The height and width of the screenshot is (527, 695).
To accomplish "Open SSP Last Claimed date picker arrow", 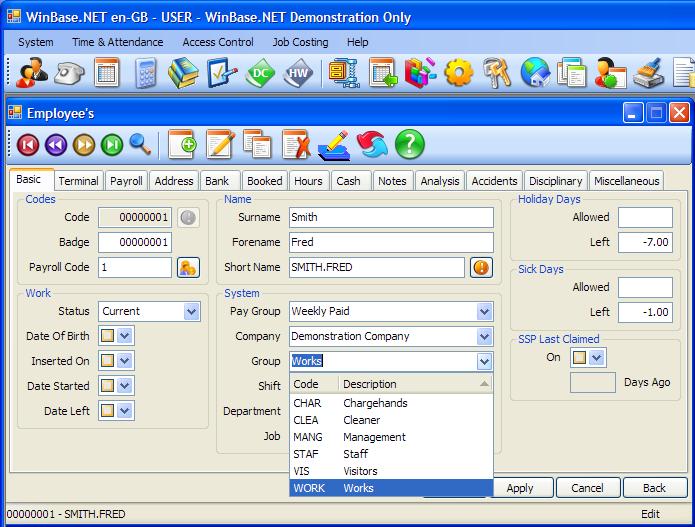I will pos(597,357).
